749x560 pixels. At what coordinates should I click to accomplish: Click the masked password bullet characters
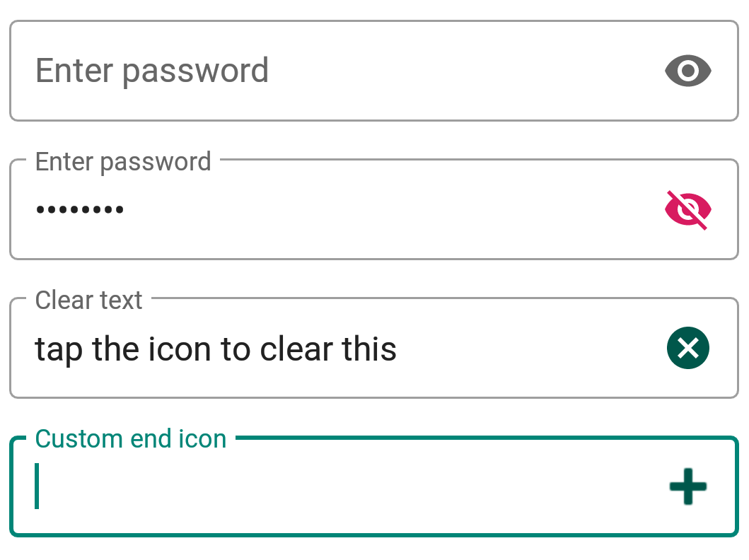[80, 209]
